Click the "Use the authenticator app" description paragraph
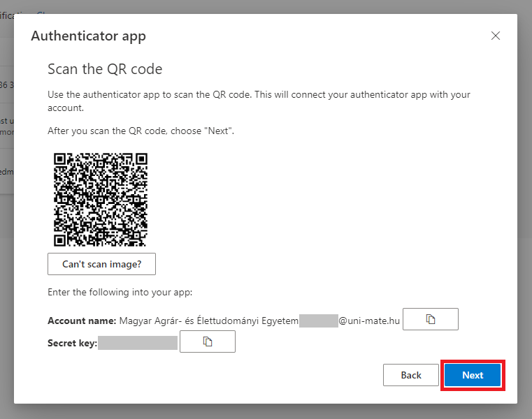 (259, 101)
